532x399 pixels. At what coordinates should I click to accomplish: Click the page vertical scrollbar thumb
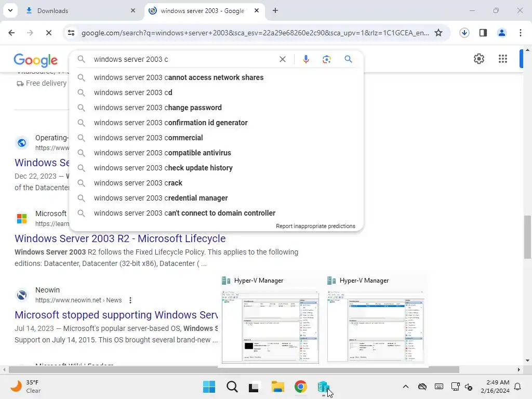(527, 237)
